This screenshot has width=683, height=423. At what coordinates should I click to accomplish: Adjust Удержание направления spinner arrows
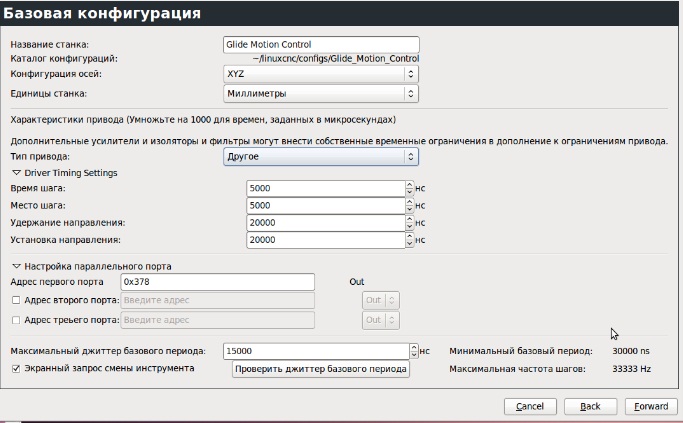pyautogui.click(x=410, y=222)
